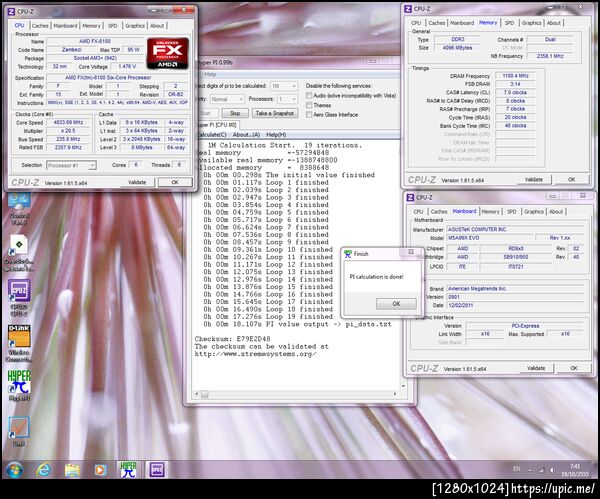The width and height of the screenshot is (600, 499).
Task: Select Graphics tab in Mainboard window
Action: (x=534, y=212)
